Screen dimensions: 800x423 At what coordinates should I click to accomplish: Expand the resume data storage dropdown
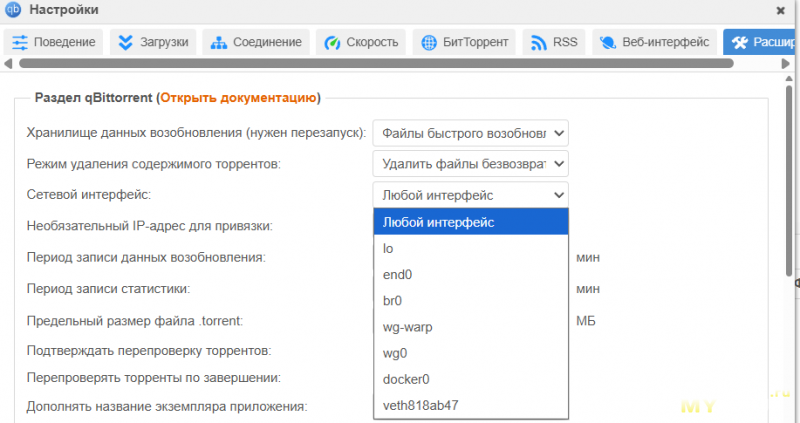click(470, 133)
